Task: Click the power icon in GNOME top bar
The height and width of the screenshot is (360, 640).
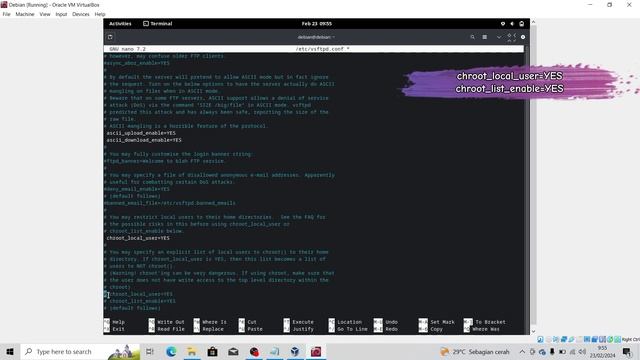Action: (x=522, y=24)
